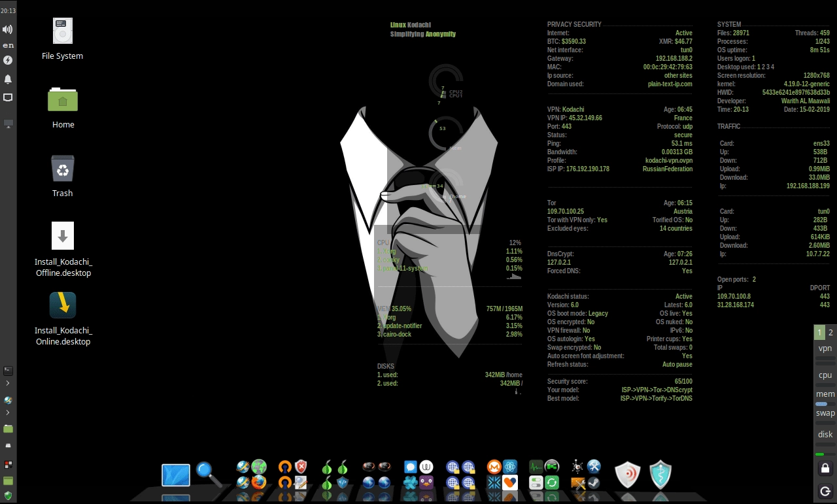Open the display icon in left panel
The image size is (837, 504).
coord(8,97)
